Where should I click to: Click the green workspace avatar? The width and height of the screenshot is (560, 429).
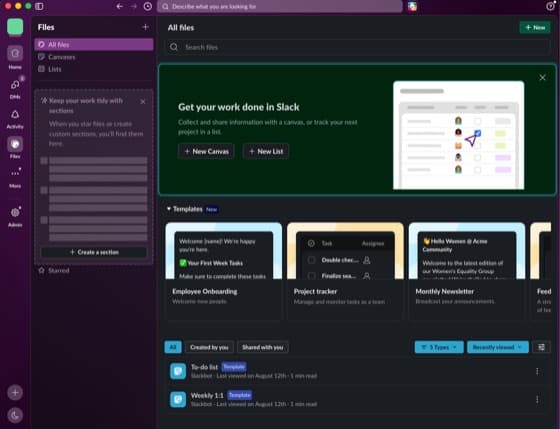pos(15,27)
